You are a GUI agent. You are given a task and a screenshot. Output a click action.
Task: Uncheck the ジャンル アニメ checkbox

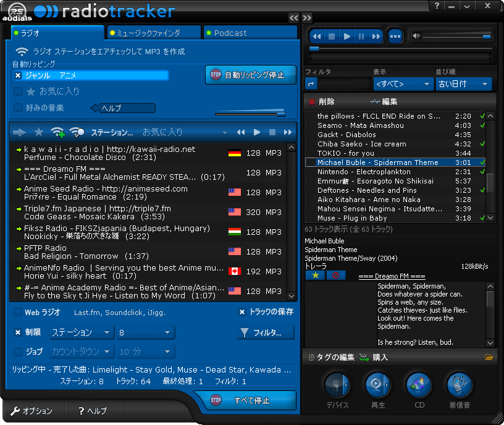click(18, 75)
